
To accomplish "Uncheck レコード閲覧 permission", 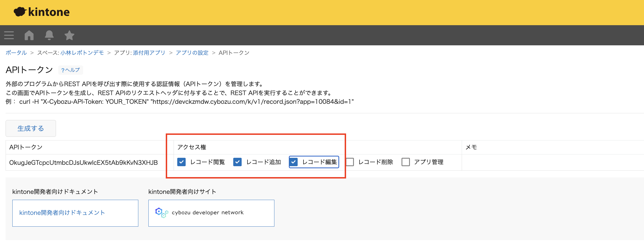I will point(181,162).
